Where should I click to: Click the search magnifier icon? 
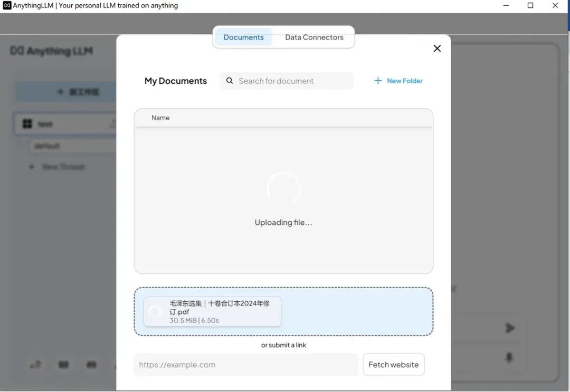tap(230, 81)
